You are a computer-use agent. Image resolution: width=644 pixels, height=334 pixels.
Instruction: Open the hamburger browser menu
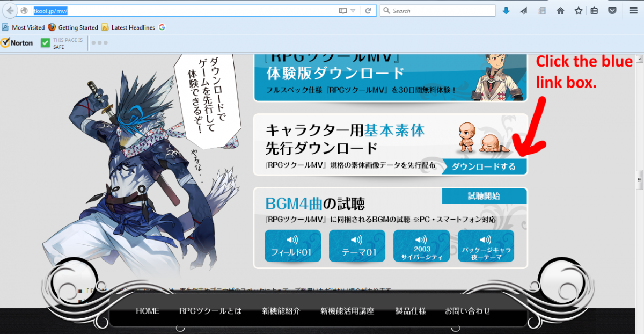(633, 10)
